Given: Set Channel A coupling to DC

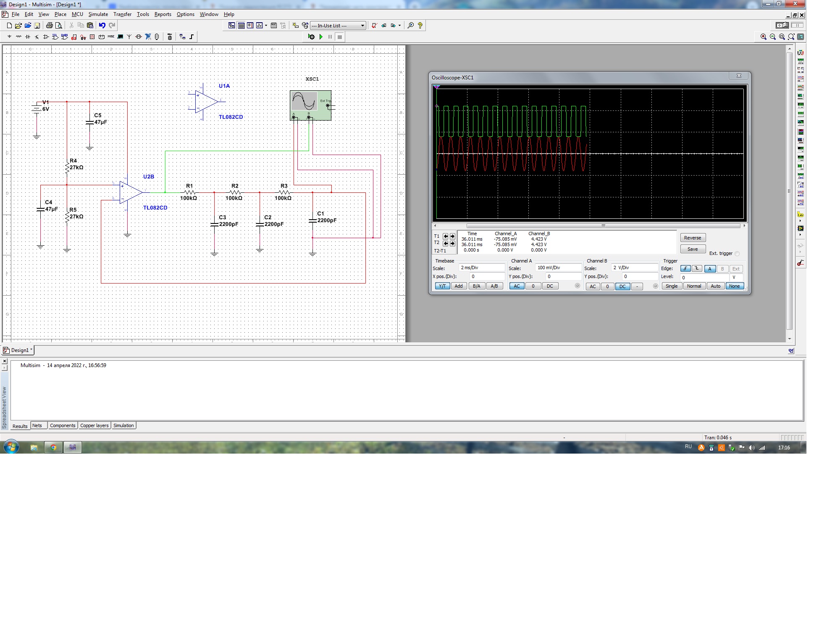Looking at the screenshot, I should click(x=550, y=286).
